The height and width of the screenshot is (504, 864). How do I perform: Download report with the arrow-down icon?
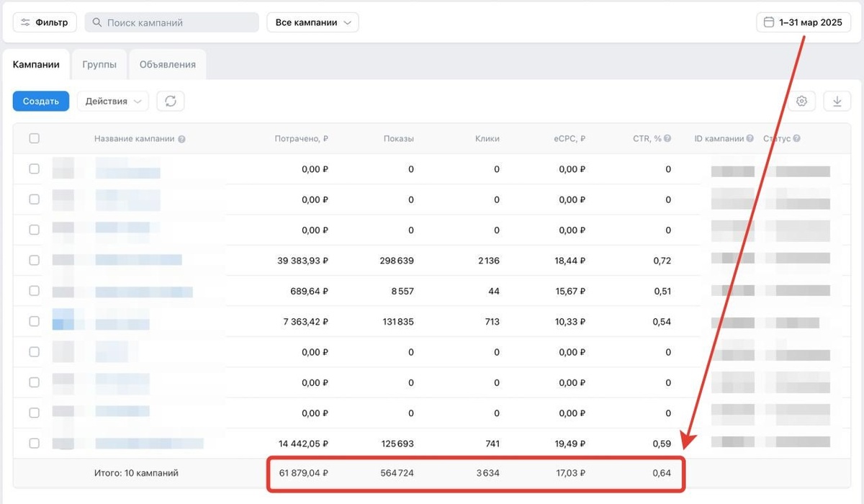point(837,102)
